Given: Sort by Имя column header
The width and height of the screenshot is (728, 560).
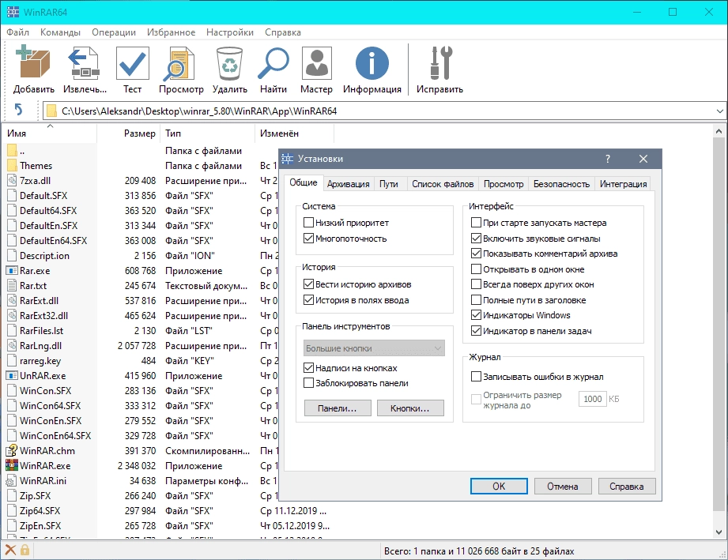Looking at the screenshot, I should (x=50, y=133).
